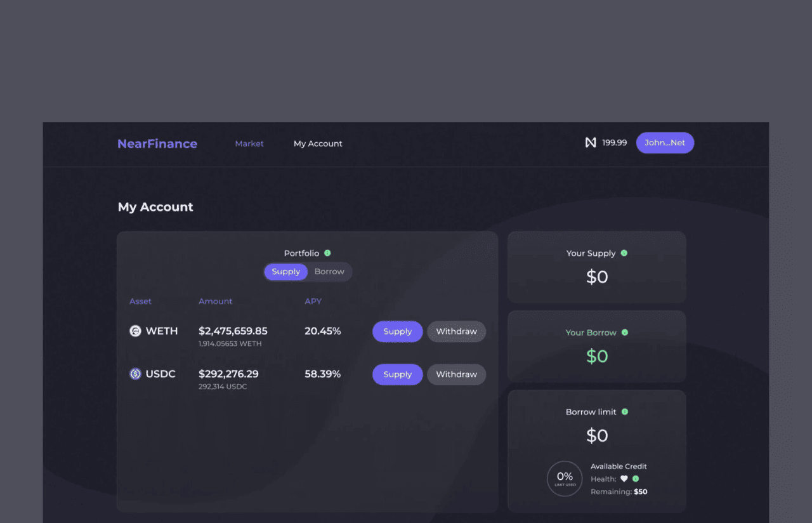Image resolution: width=812 pixels, height=523 pixels.
Task: Click the green $0 under Your Borrow
Action: (597, 356)
